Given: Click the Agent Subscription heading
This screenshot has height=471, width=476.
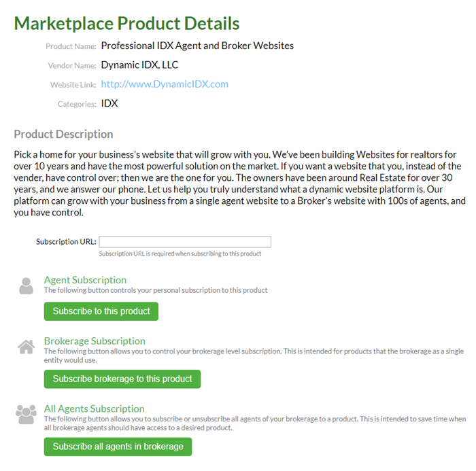Looking at the screenshot, I should coord(85,280).
